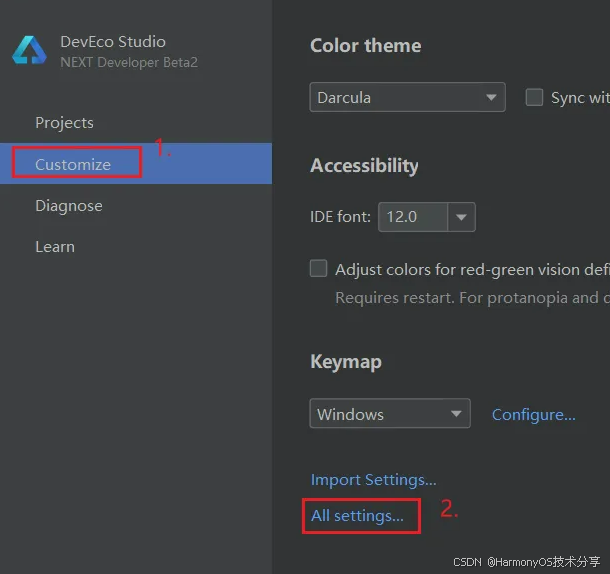Click the DevEco Studio title text
The height and width of the screenshot is (574, 610).
(x=113, y=42)
